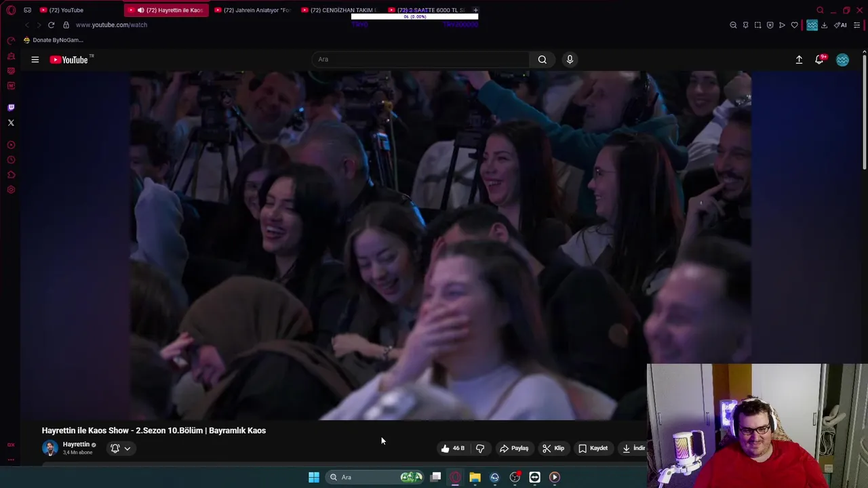The image size is (868, 488).
Task: Reload the page
Action: (x=51, y=25)
